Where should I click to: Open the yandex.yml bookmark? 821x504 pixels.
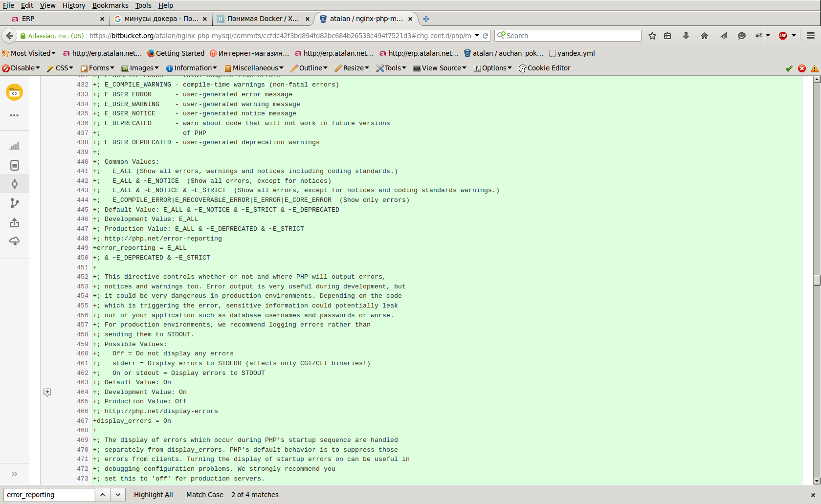tap(572, 53)
